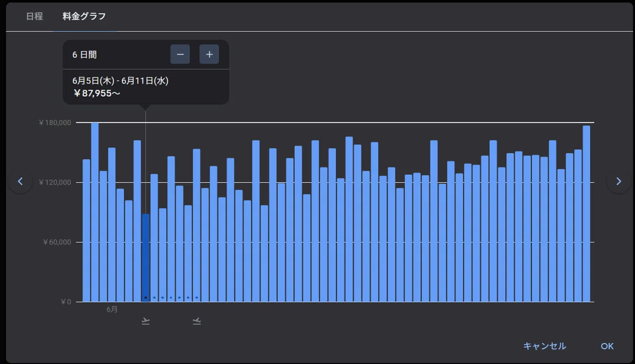This screenshot has width=635, height=364.
Task: Click the departure plane icon below graph
Action: point(146,321)
